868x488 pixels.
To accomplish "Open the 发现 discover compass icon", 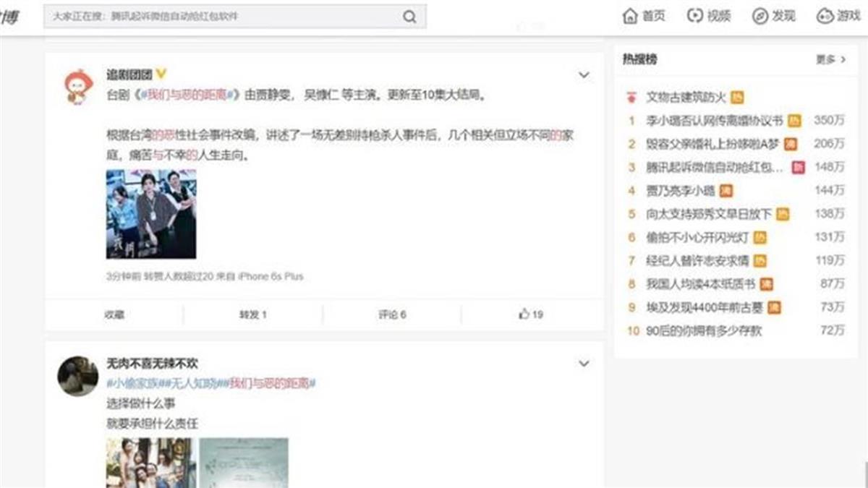I will (759, 16).
